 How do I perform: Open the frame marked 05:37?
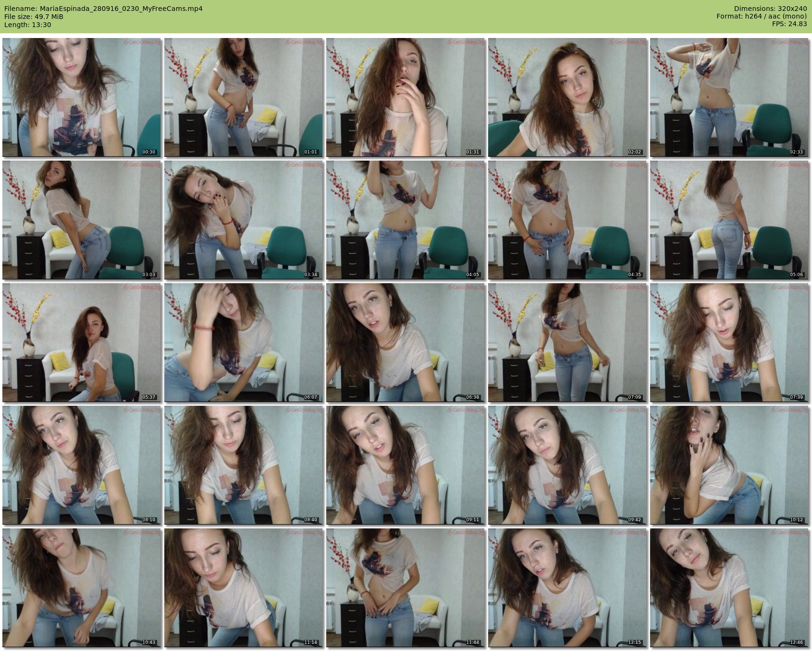[x=82, y=343]
